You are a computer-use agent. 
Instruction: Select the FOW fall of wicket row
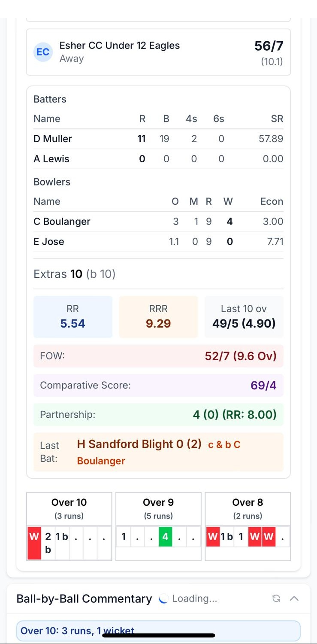[158, 356]
